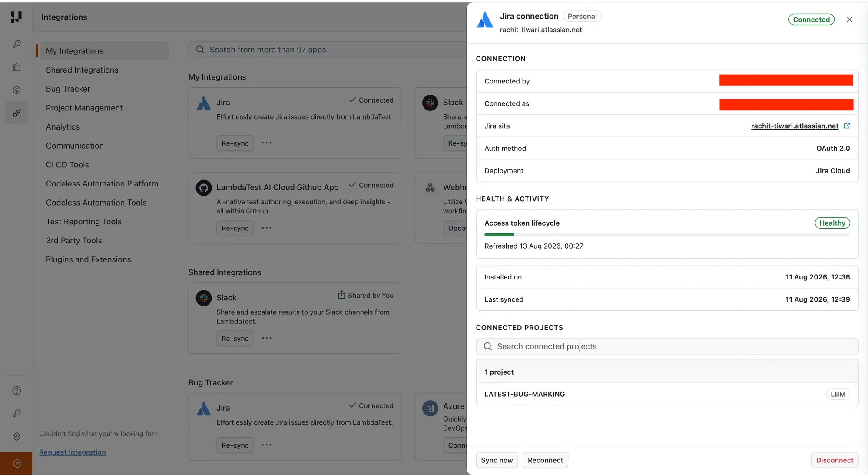Open the dollar billing icon in sidebar

(x=17, y=90)
